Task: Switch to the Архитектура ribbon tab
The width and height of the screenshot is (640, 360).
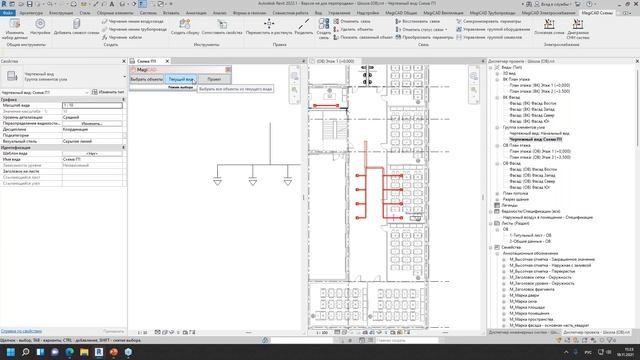Action: pyautogui.click(x=31, y=13)
